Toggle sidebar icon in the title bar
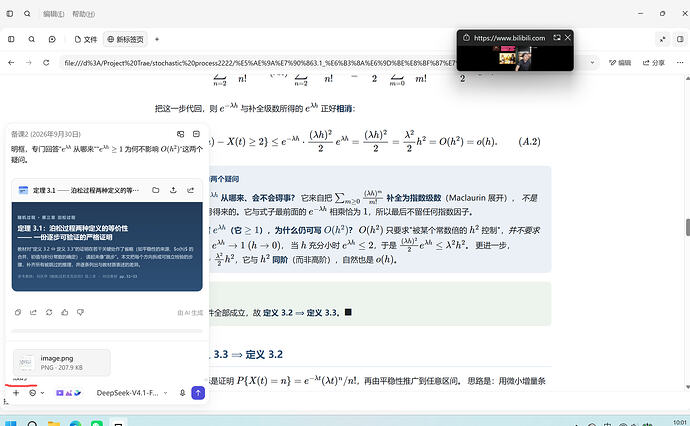The width and height of the screenshot is (690, 426). click(10, 14)
